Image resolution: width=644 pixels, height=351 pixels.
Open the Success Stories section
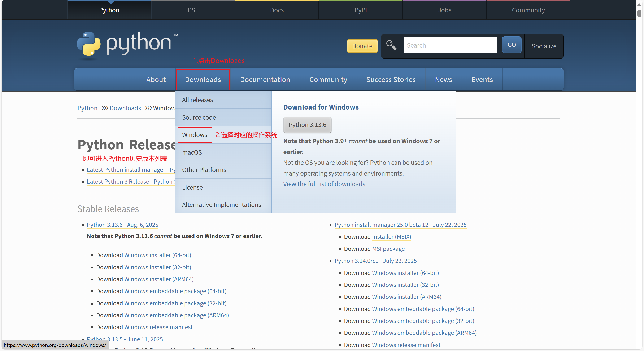pos(391,79)
